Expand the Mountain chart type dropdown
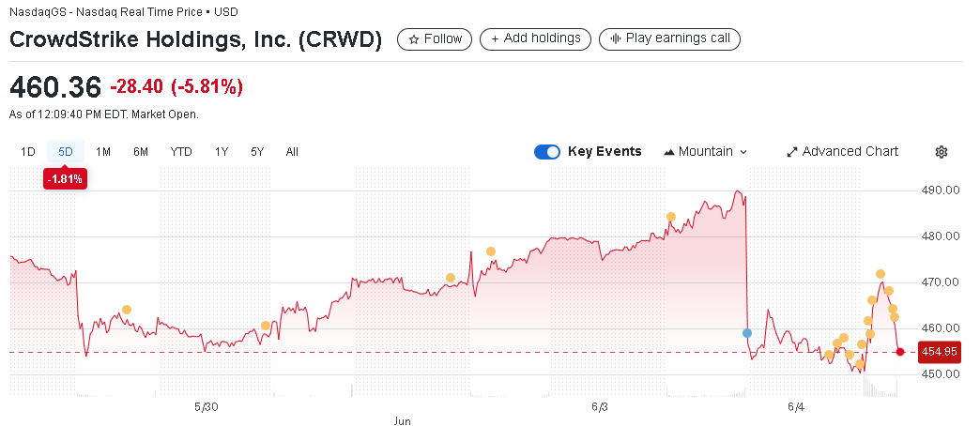The width and height of the screenshot is (980, 426). click(706, 152)
